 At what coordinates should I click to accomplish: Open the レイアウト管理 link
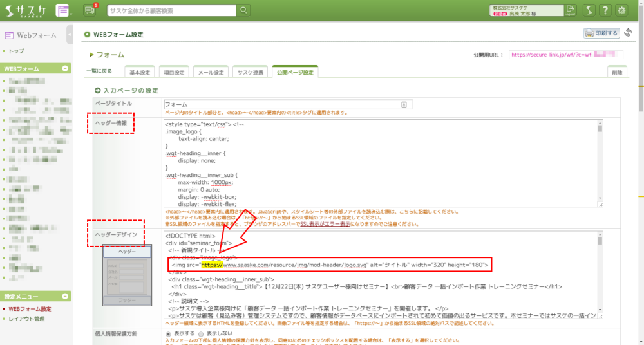coord(26,319)
